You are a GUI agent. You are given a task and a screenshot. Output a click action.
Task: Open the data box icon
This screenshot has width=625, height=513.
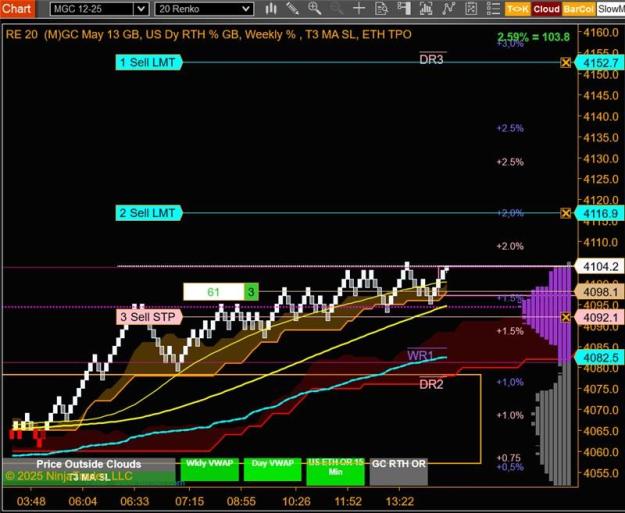(381, 9)
